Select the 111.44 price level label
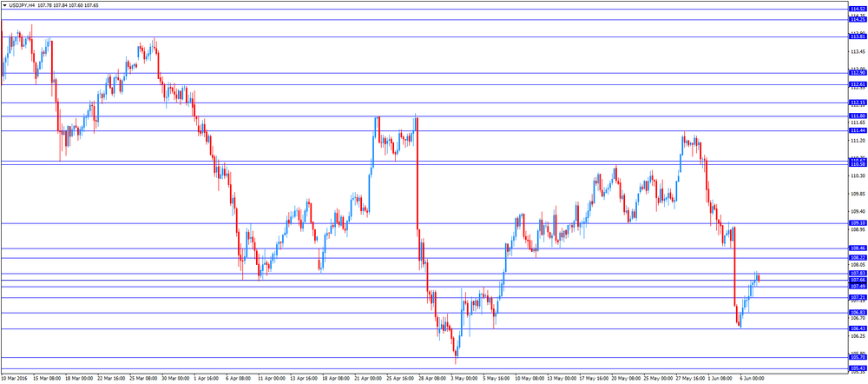 tap(858, 130)
